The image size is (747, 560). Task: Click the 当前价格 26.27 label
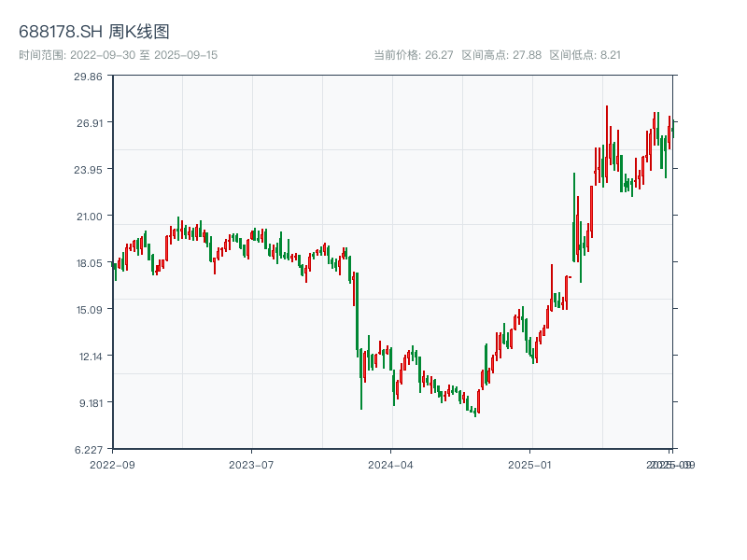click(x=413, y=55)
